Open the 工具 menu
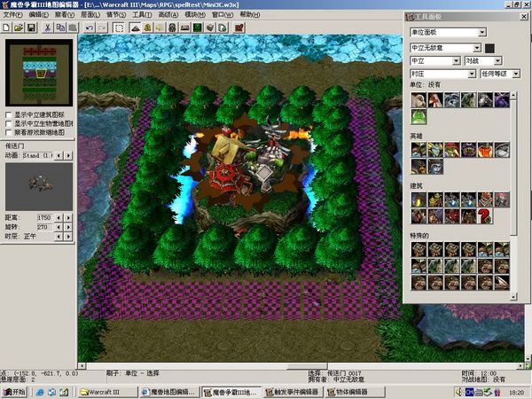This screenshot has width=532, height=399. coord(141,16)
